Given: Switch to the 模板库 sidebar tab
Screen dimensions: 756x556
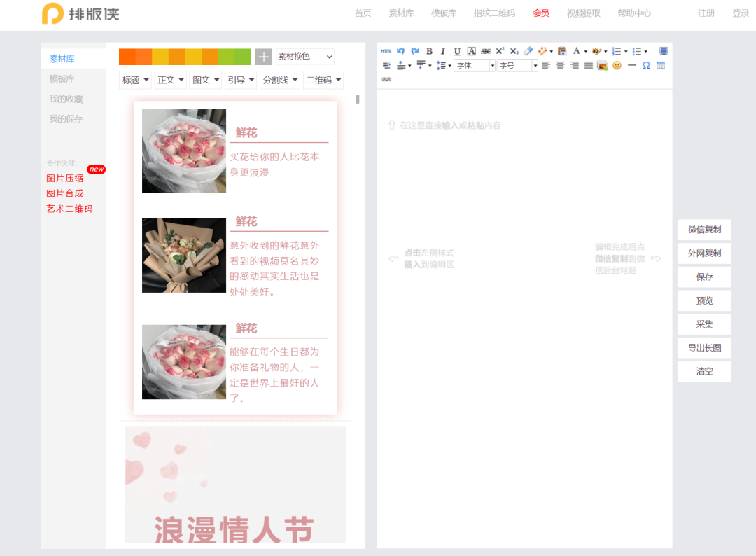Looking at the screenshot, I should click(62, 79).
